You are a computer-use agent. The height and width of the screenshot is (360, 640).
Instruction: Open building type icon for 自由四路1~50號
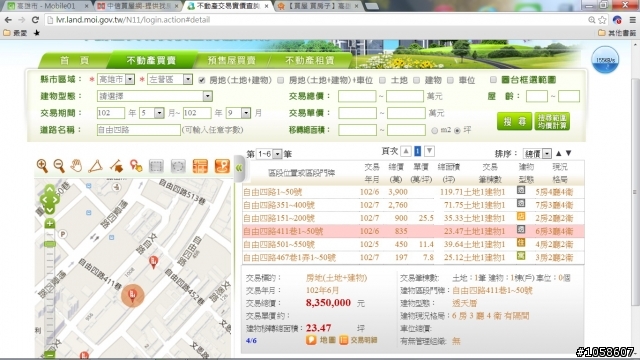(521, 191)
